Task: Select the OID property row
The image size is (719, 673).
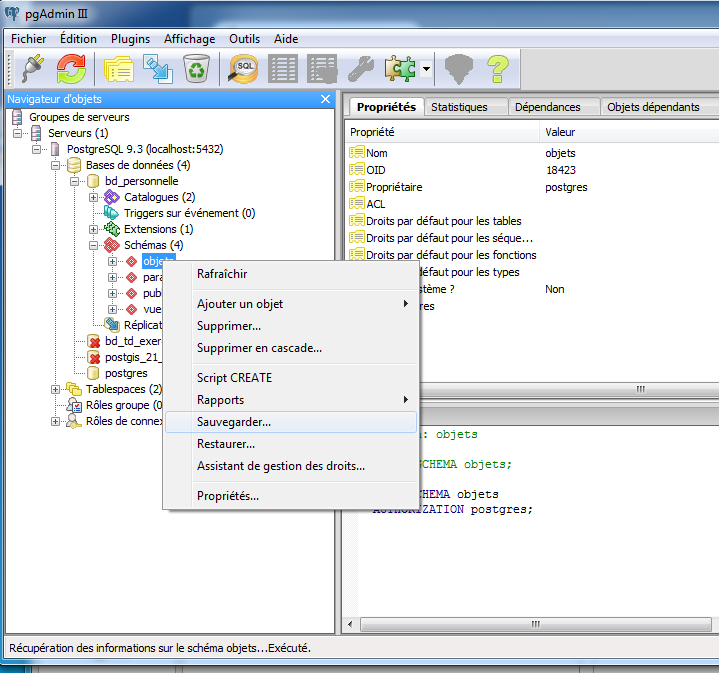Action: (532, 170)
